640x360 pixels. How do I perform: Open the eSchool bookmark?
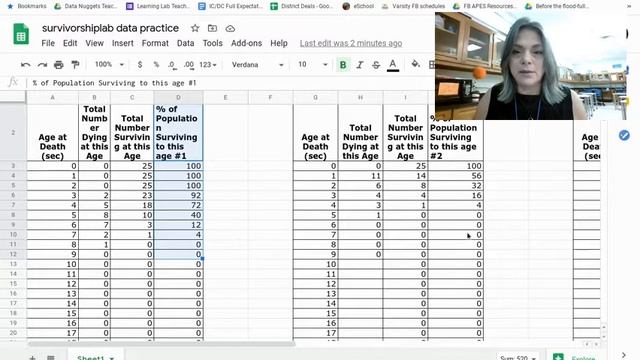point(358,6)
